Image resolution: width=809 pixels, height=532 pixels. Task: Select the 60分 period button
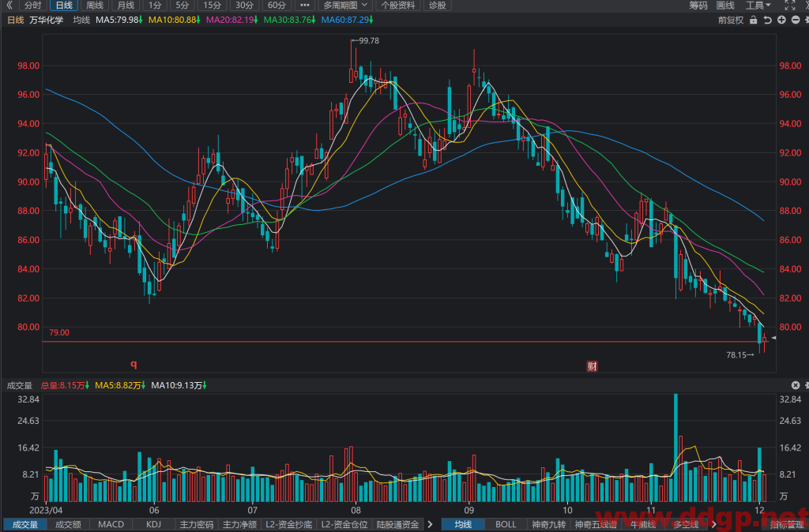pos(277,6)
